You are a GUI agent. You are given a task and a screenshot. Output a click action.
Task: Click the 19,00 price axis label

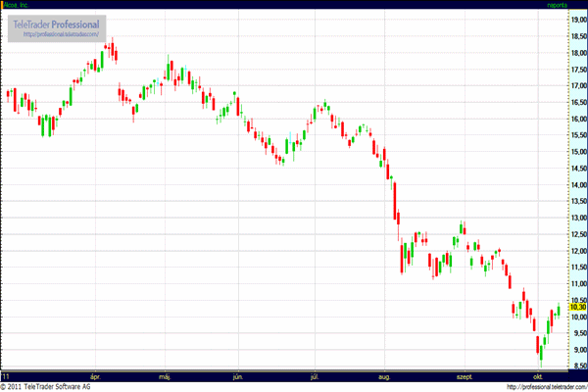coord(577,19)
